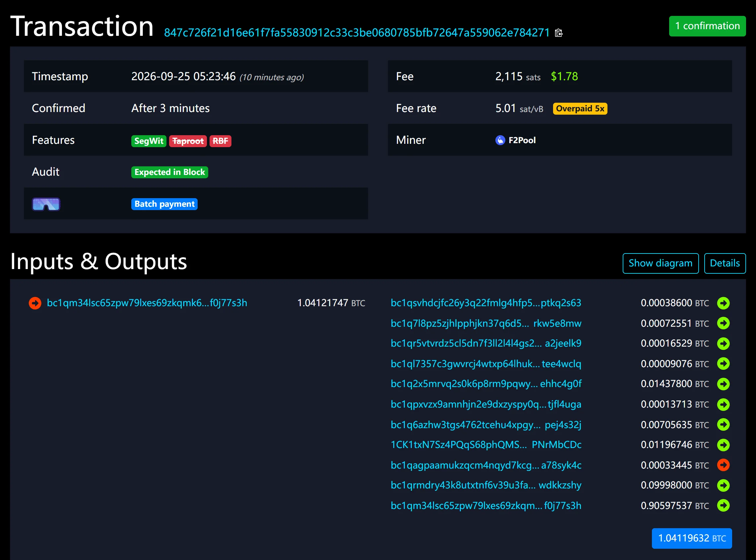Open input address bc1qm34lsc65zpw79lxes69zkqmk6...f0j77s3h
This screenshot has height=560, width=756.
point(147,303)
